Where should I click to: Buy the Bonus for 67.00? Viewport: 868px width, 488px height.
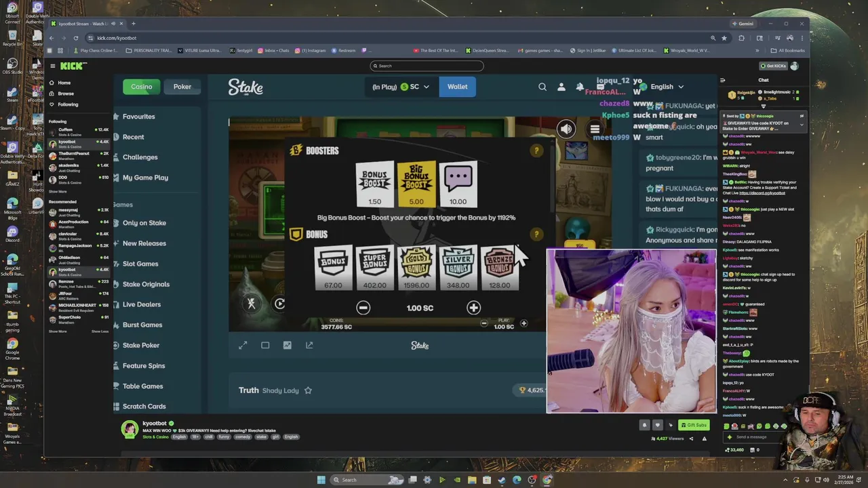pyautogui.click(x=333, y=268)
